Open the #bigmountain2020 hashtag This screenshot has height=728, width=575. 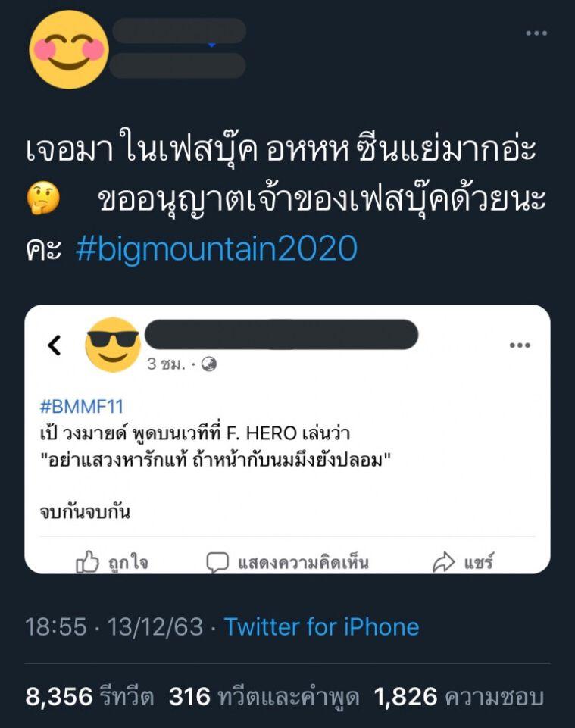coord(217,248)
